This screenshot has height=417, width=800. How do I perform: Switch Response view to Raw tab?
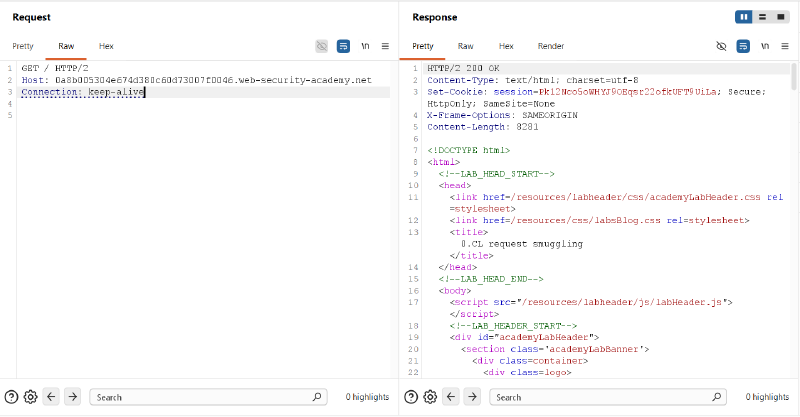(465, 46)
